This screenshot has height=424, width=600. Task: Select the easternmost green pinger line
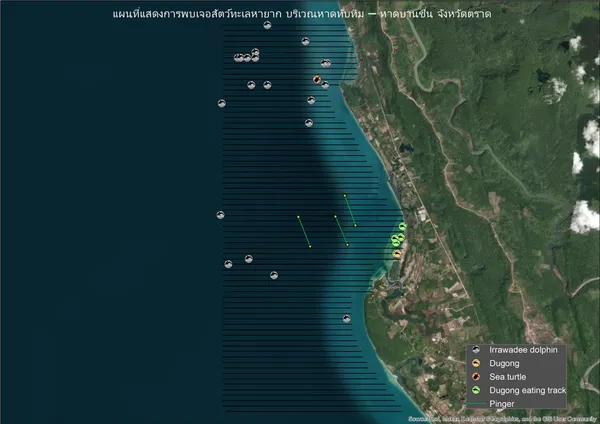pos(349,210)
